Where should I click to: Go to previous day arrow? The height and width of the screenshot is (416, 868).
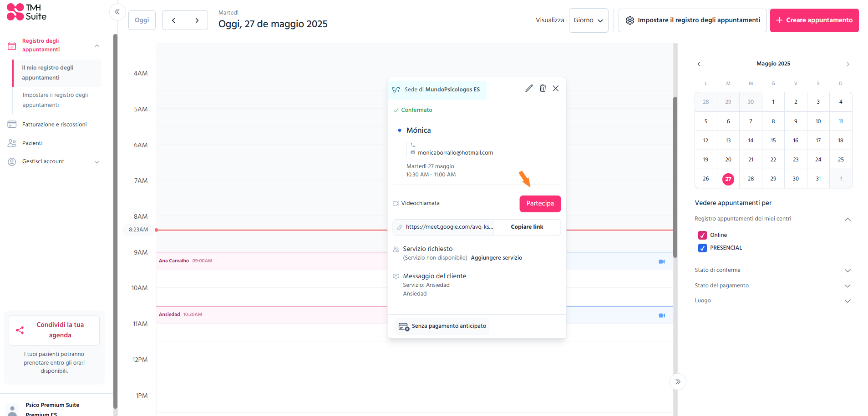[173, 20]
